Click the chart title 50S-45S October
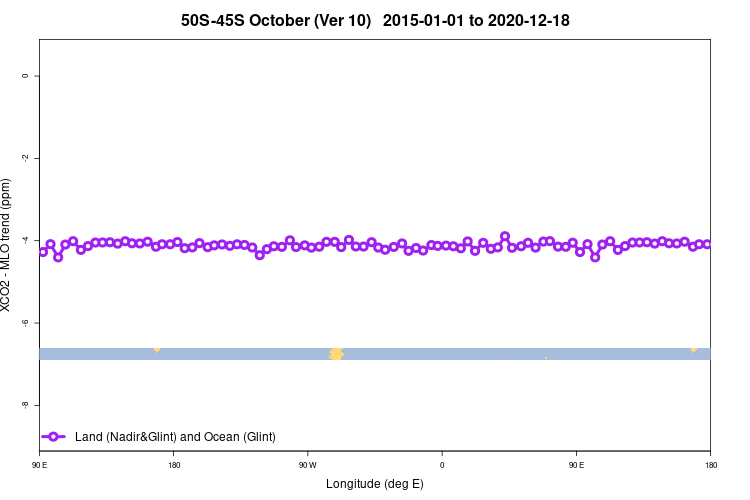The height and width of the screenshot is (500, 750). [276, 21]
